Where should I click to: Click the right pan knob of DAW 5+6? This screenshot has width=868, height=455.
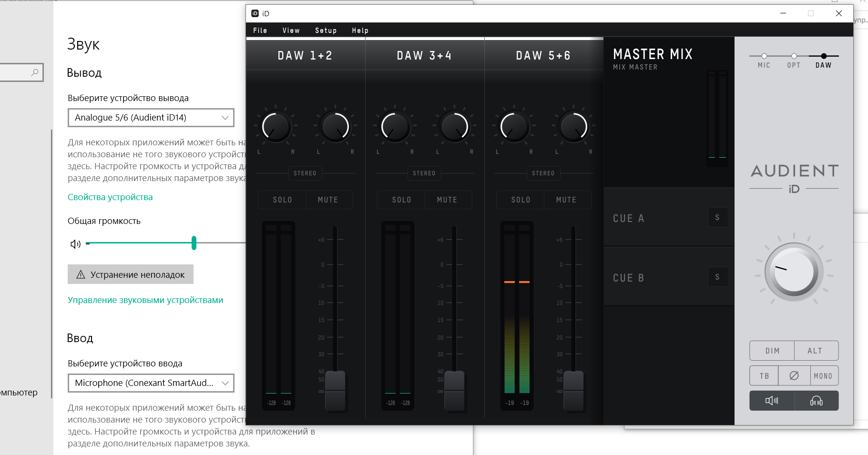(x=574, y=127)
